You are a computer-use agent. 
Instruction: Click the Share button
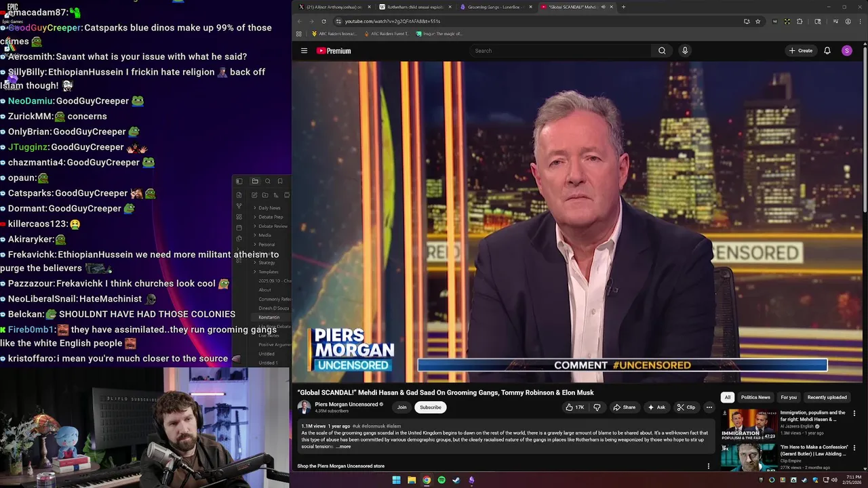point(624,407)
